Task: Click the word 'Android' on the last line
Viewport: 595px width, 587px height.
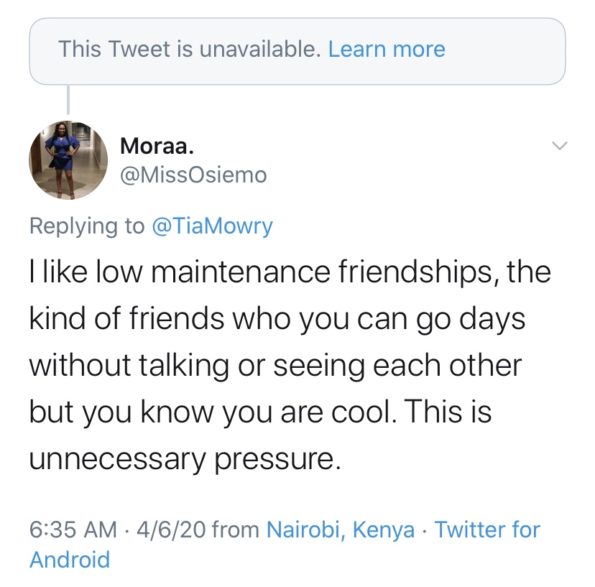Action: tap(70, 560)
